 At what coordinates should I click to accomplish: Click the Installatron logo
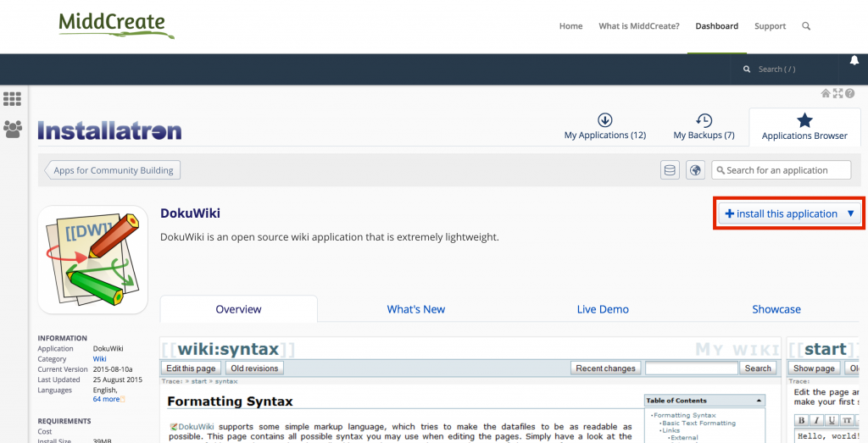tap(109, 130)
